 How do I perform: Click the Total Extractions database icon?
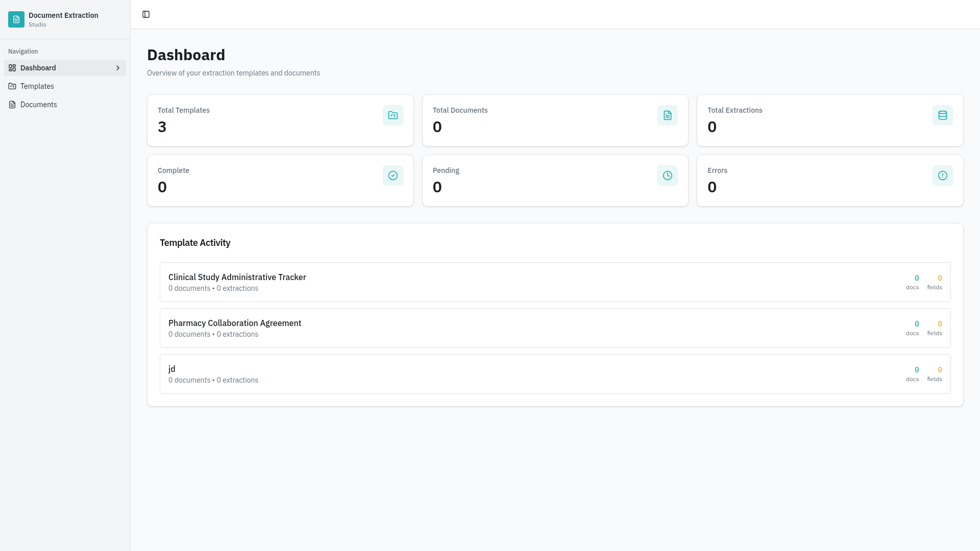pyautogui.click(x=943, y=115)
